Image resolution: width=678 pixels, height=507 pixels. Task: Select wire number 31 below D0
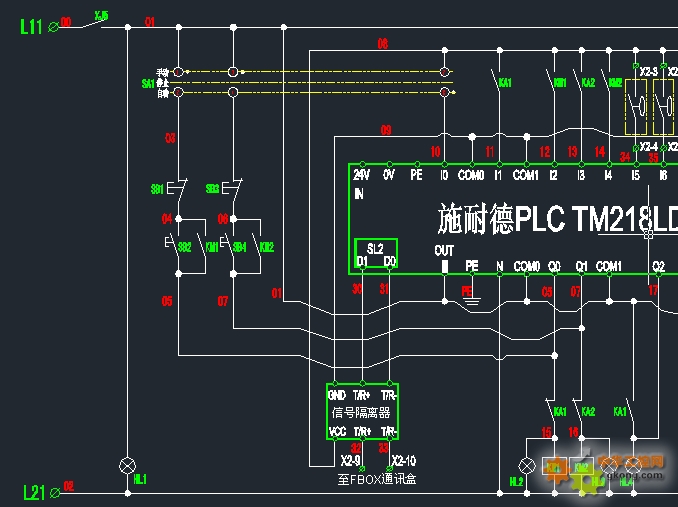(x=384, y=289)
